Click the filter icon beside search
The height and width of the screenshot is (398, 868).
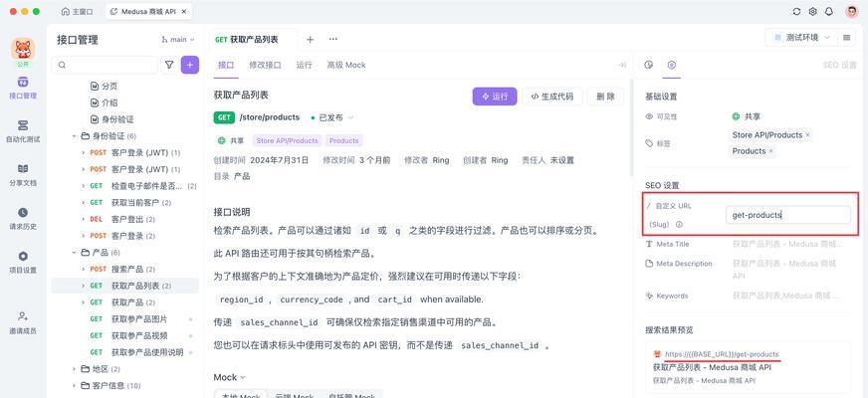[x=169, y=65]
